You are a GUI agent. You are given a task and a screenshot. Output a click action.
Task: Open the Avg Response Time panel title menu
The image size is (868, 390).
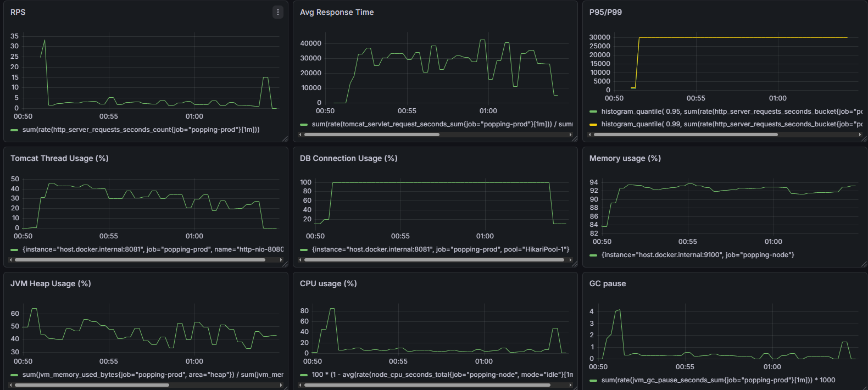coord(337,12)
